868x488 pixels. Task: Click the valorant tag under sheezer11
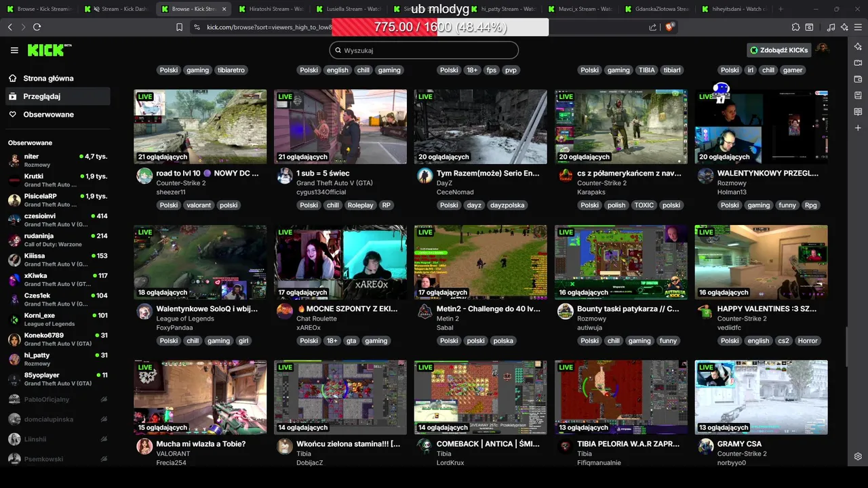[x=199, y=205]
